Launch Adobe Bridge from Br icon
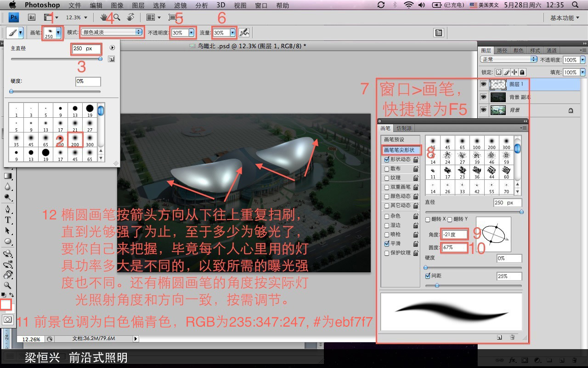Viewport: 588px width, 368px height. (32, 17)
